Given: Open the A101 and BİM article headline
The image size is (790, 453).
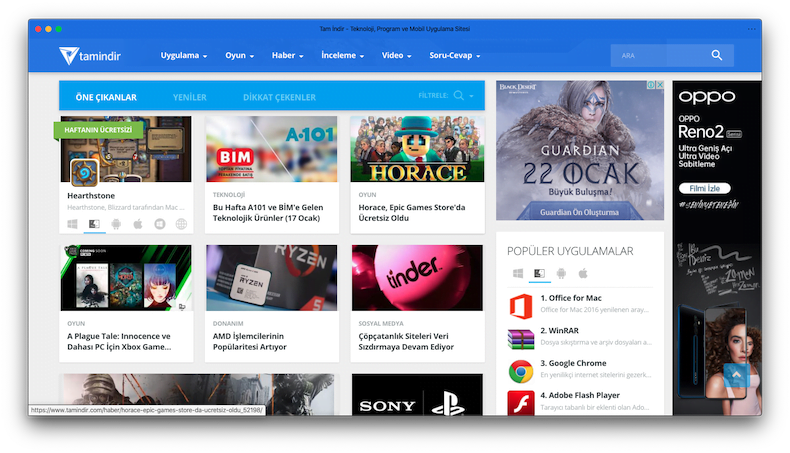Looking at the screenshot, I should point(268,213).
